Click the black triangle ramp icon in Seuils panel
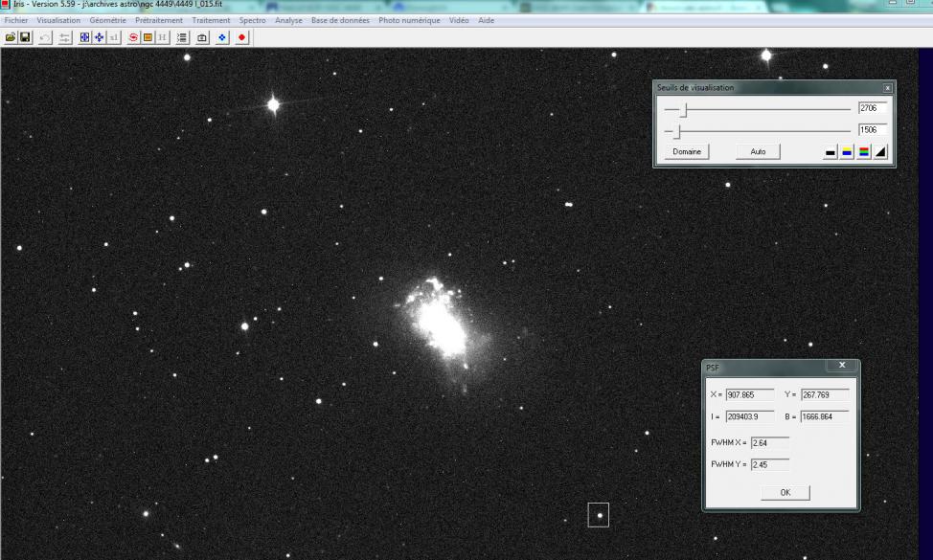933x560 pixels. 880,152
